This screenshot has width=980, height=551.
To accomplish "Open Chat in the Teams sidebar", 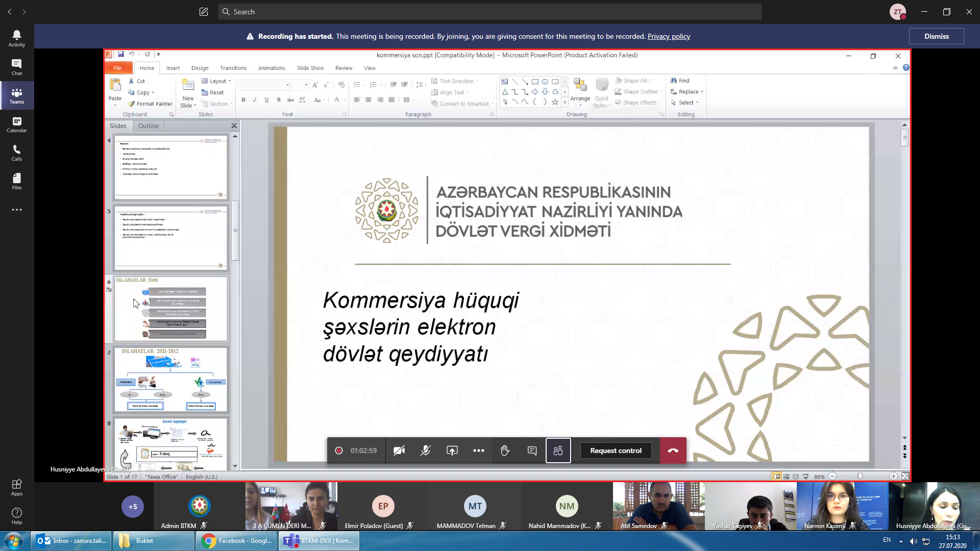I will 17,67.
